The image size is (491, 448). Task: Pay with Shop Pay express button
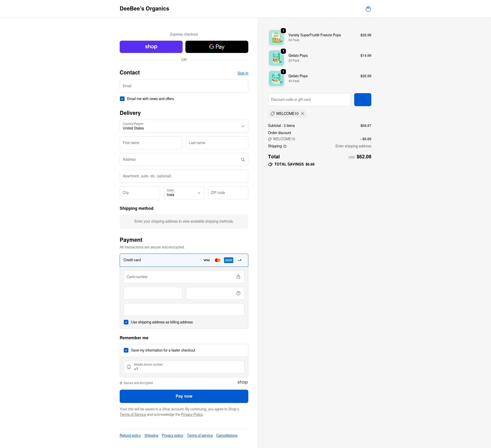(x=151, y=47)
